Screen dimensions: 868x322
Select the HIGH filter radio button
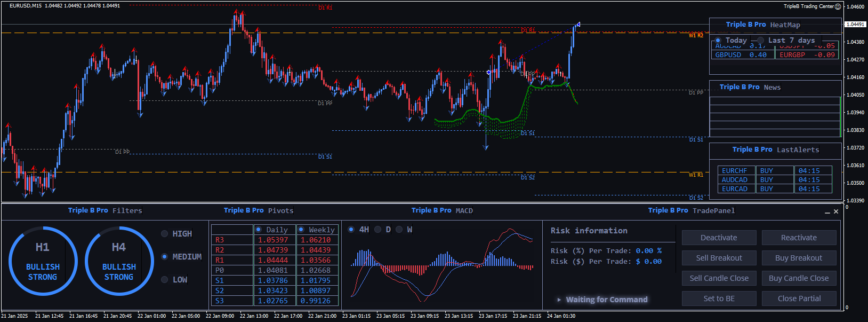pyautogui.click(x=165, y=234)
